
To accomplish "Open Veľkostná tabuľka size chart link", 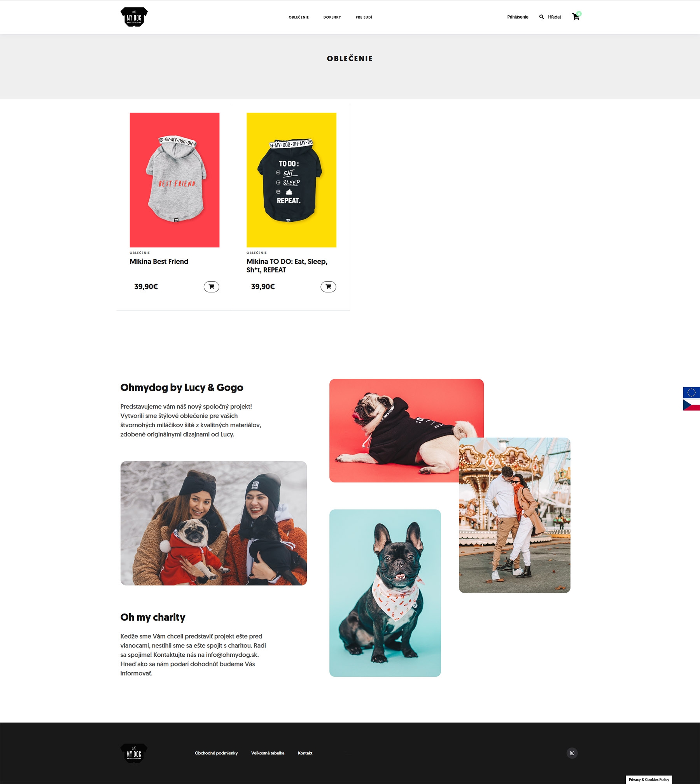I will (x=268, y=753).
